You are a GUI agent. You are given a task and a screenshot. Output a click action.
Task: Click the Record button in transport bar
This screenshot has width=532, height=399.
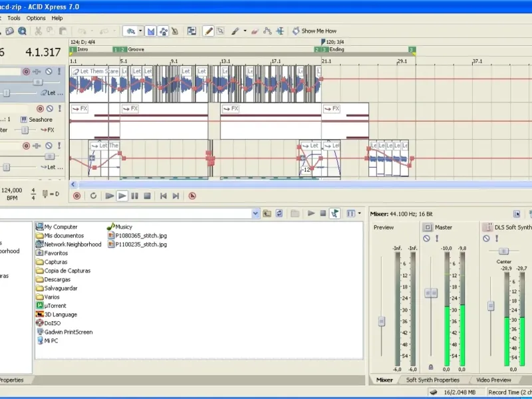tap(76, 196)
